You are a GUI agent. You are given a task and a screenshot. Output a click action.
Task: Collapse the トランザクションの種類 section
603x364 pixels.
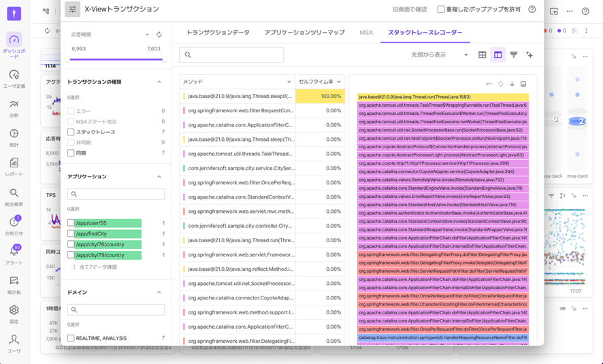(159, 82)
